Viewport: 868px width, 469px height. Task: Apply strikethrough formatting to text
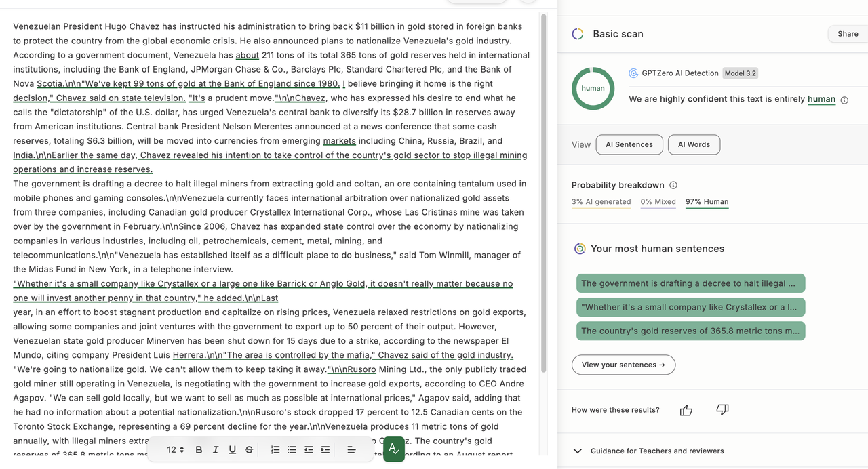[249, 449]
